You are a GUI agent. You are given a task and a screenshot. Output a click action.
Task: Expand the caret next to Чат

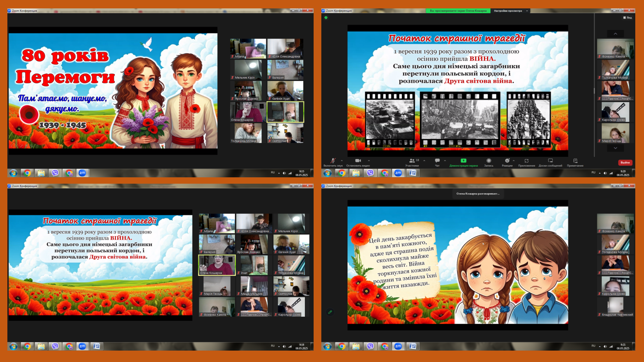click(x=445, y=161)
